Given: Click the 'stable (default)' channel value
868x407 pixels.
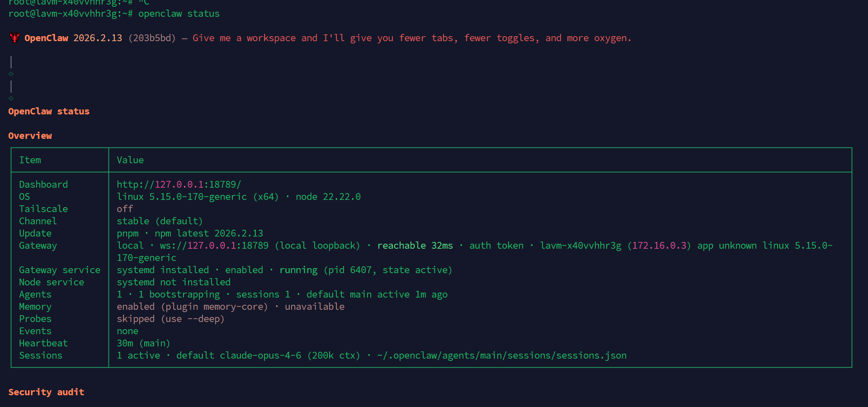Looking at the screenshot, I should click(160, 221).
